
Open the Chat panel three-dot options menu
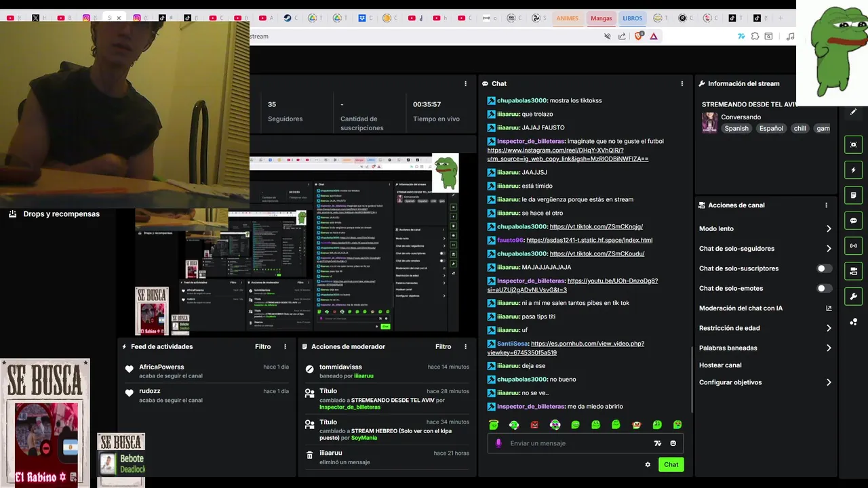[x=682, y=83]
